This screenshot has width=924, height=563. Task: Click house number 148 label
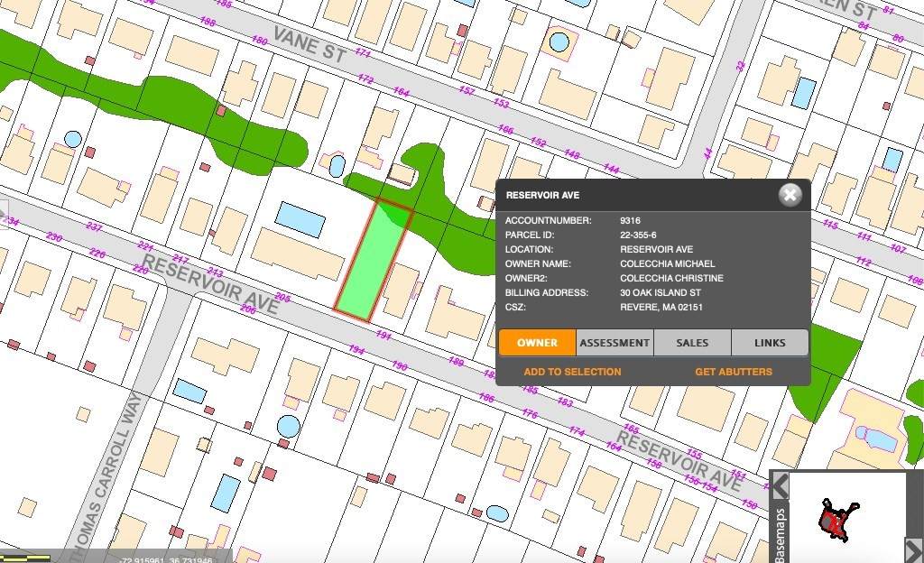click(572, 154)
